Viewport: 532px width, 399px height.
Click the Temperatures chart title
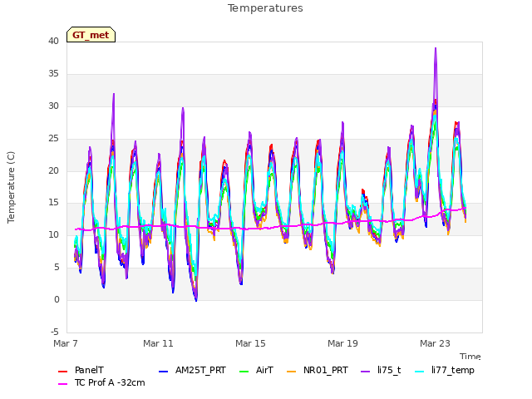[x=265, y=8]
